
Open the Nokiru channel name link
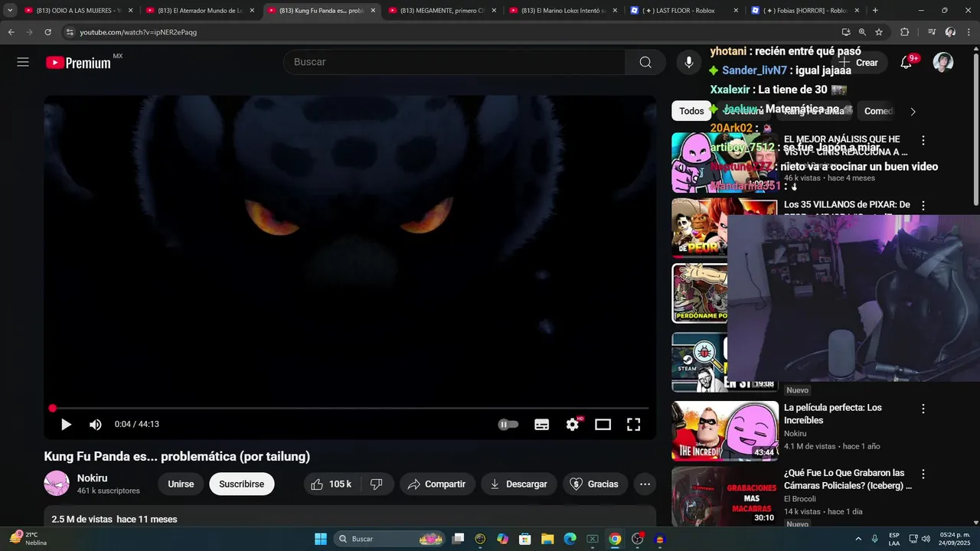[x=92, y=478]
